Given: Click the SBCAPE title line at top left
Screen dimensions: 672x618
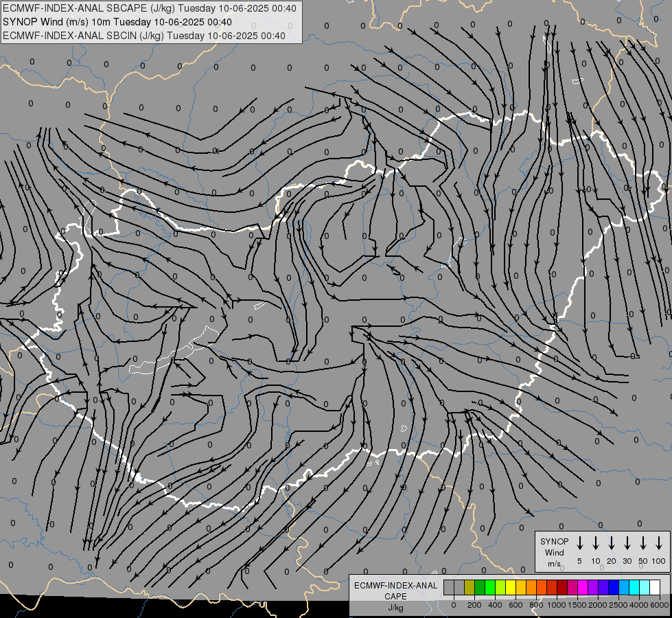Looking at the screenshot, I should click(x=150, y=8).
